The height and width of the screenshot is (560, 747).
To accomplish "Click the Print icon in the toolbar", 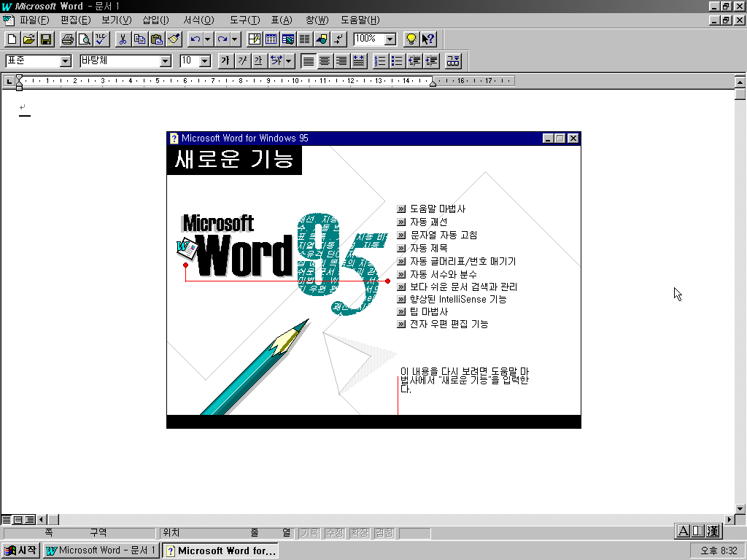I will 68,39.
